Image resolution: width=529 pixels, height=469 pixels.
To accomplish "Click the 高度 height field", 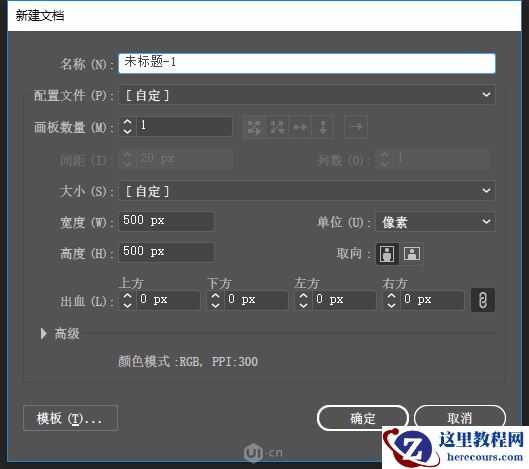I will 166,252.
